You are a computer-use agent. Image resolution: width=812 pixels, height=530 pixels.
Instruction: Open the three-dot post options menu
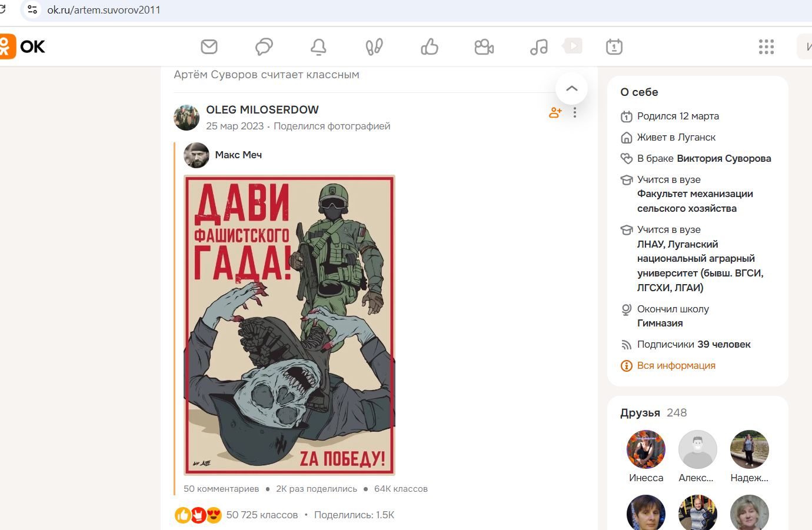(575, 112)
